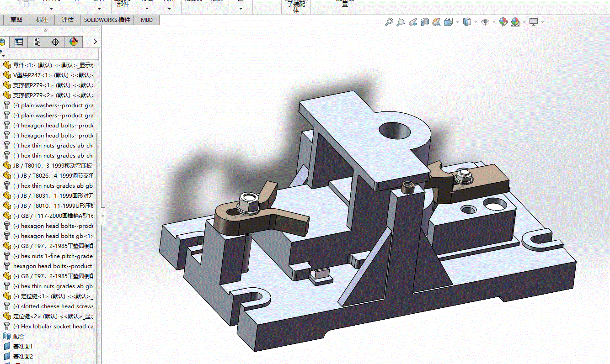Toggle Hide/Show Items eye icon

pyautogui.click(x=485, y=21)
